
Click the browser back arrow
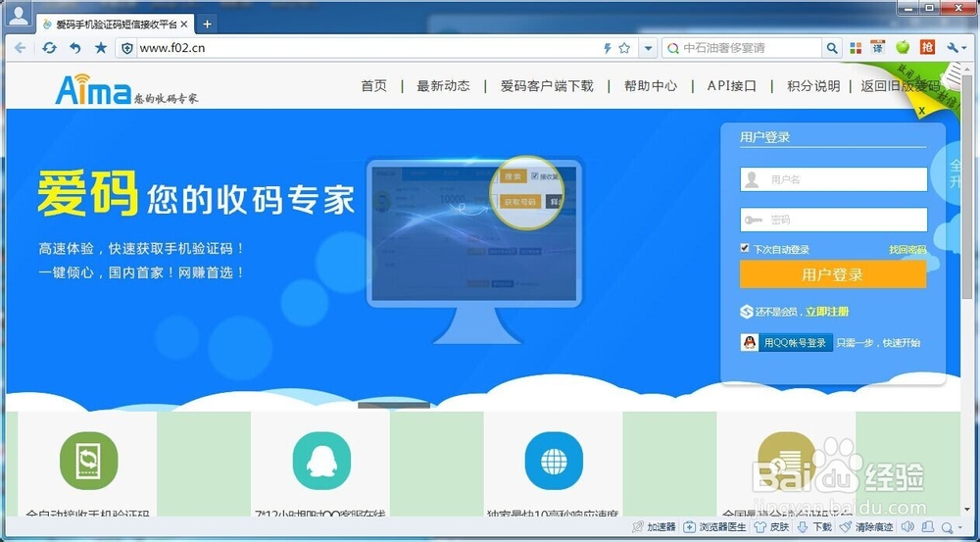pyautogui.click(x=20, y=48)
